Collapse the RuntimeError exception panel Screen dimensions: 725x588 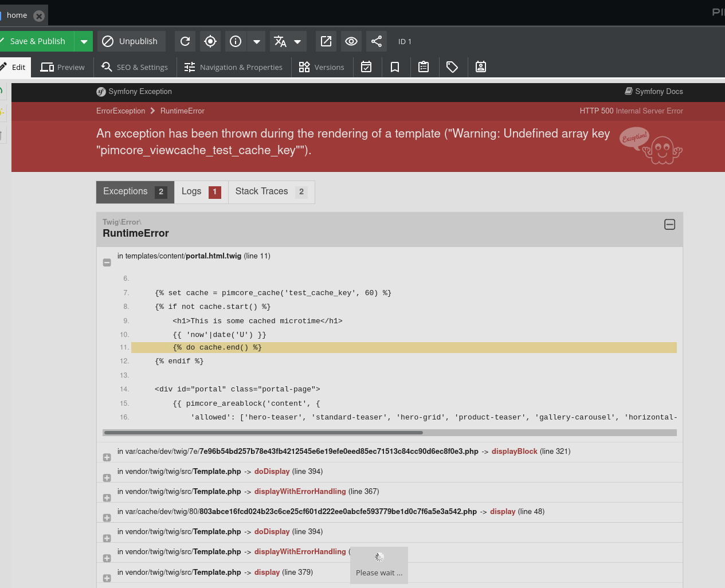[669, 225]
